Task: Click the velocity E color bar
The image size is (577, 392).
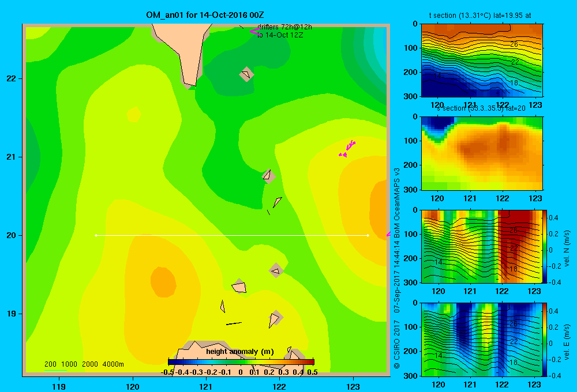Action: click(545, 340)
